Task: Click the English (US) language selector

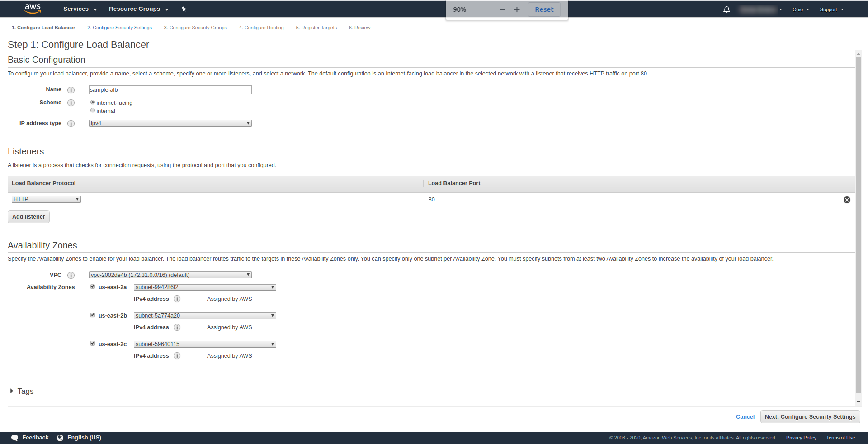Action: point(84,438)
